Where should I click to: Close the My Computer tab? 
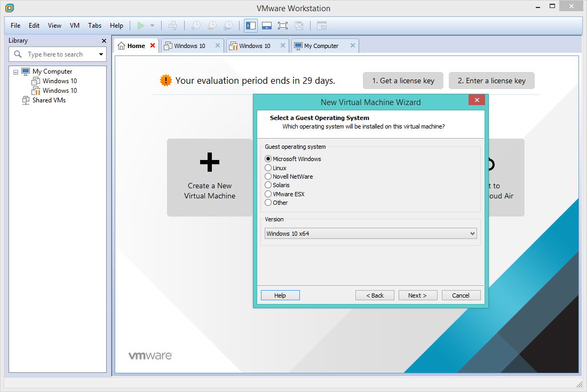pyautogui.click(x=352, y=45)
